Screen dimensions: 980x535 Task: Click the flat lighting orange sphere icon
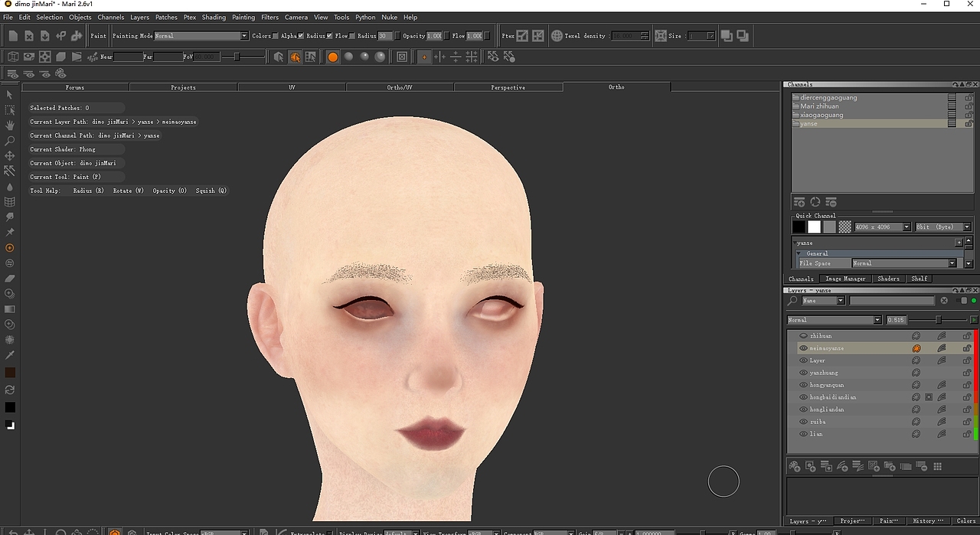(x=333, y=57)
